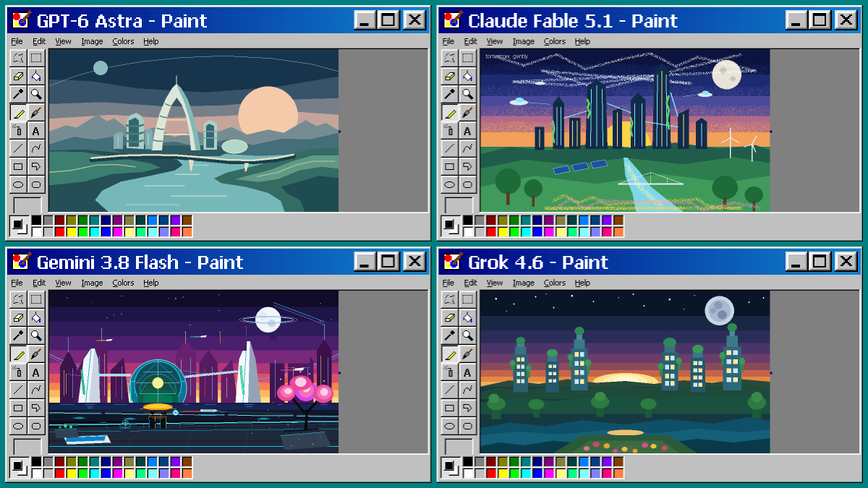Screen dimensions: 868x488
Task: Pick lime green swatch in Grok 4.6 palette
Action: (514, 474)
